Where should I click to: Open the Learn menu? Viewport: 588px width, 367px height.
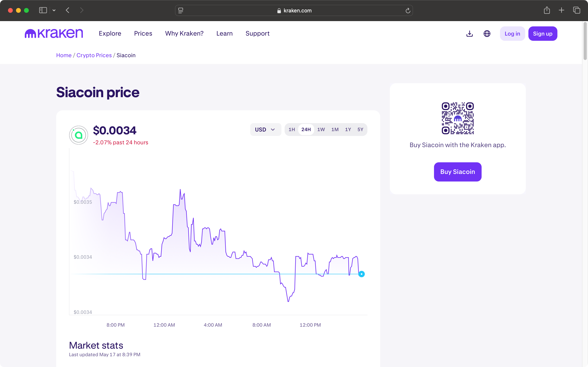pos(224,34)
